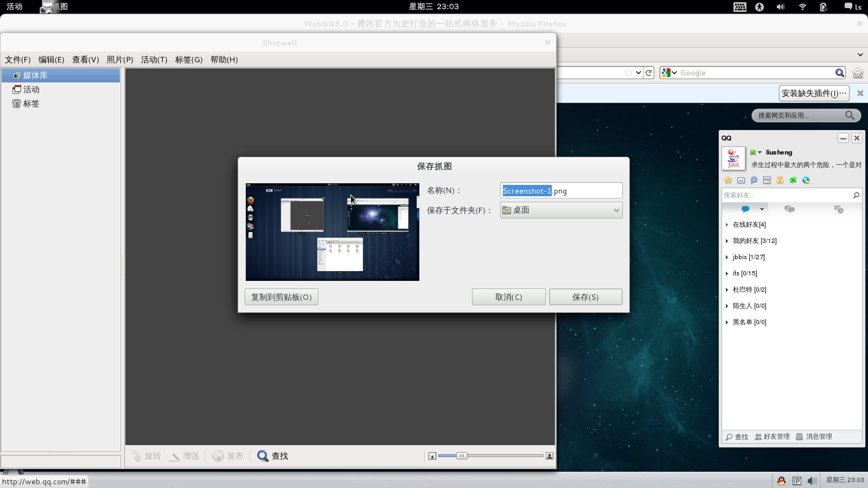Click 消息管理 message management in QQ
868x488 pixels.
(814, 436)
